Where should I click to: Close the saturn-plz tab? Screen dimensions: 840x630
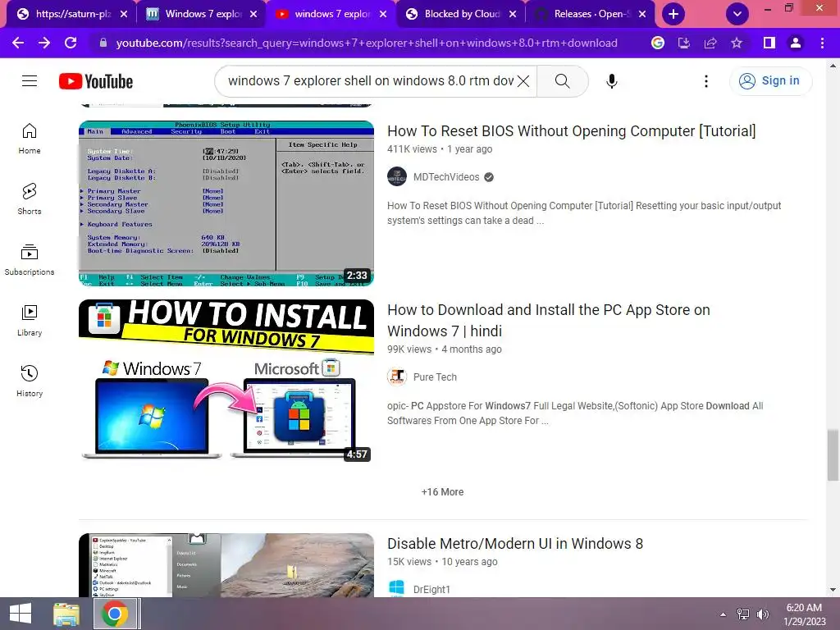point(124,14)
